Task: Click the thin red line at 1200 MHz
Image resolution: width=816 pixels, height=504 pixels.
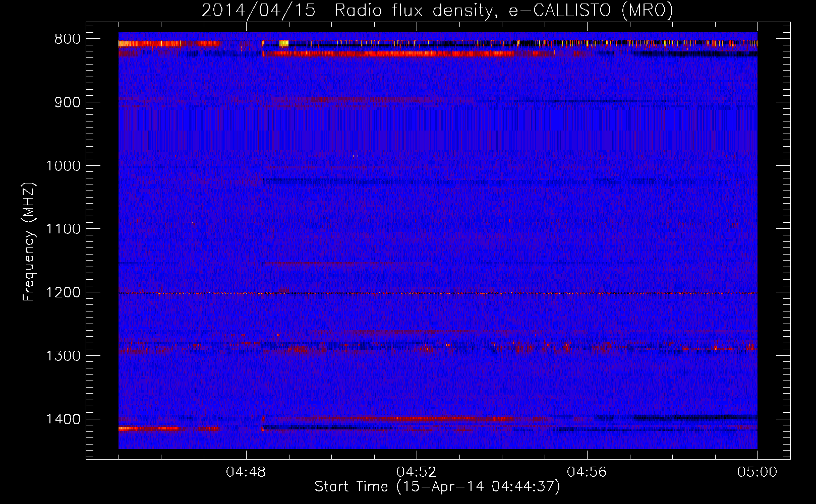Action: point(438,293)
